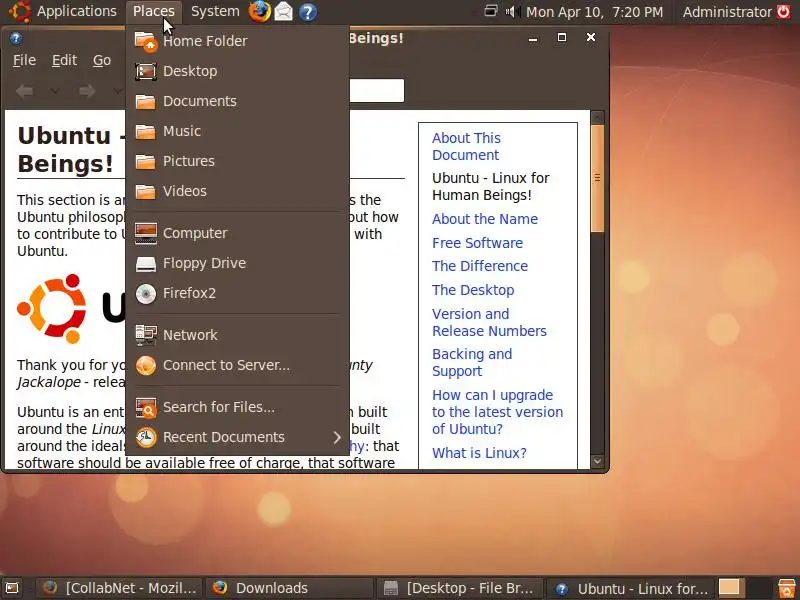Click the Computer icon in Places menu
The height and width of the screenshot is (600, 800).
[146, 233]
